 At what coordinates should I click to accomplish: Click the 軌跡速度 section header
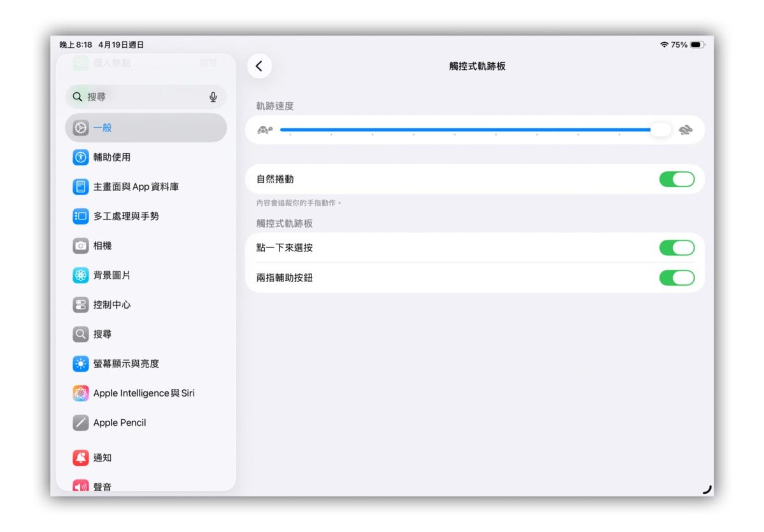pyautogui.click(x=275, y=106)
